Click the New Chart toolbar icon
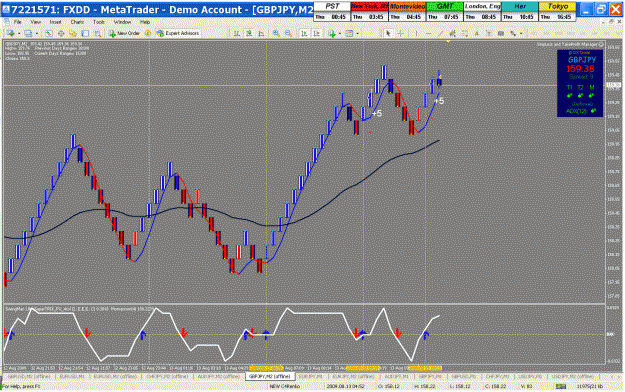 tap(10, 34)
